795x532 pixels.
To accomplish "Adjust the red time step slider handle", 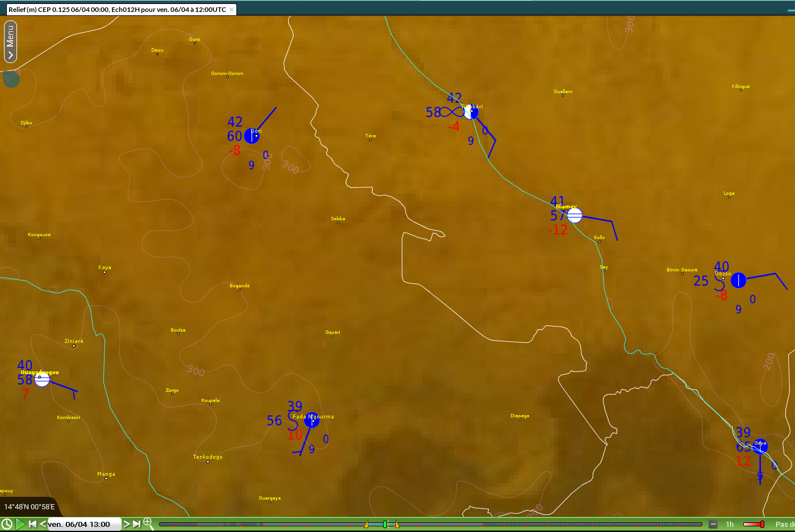I will (762, 524).
